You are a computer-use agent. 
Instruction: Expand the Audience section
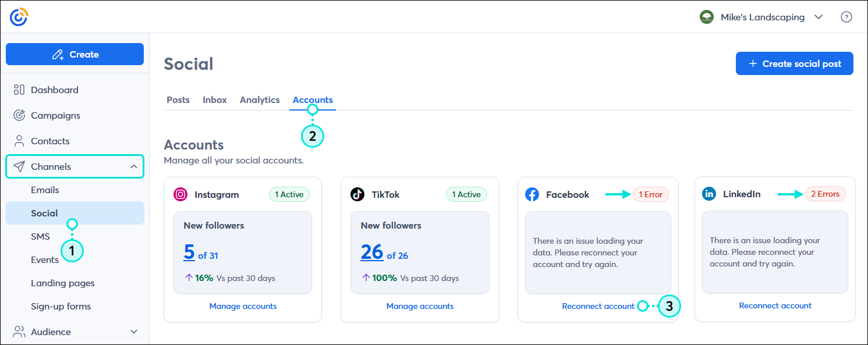pyautogui.click(x=134, y=332)
